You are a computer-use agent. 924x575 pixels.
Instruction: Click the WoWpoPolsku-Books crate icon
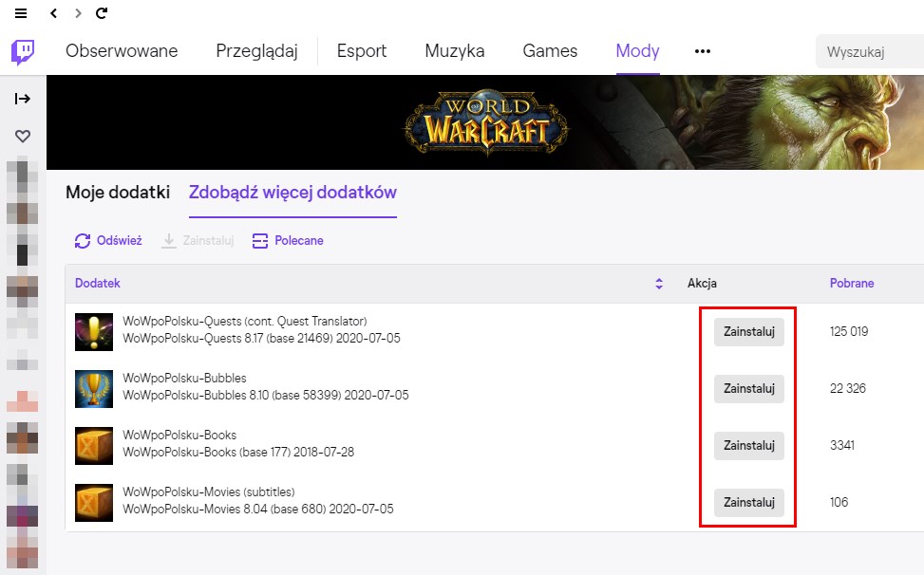pos(94,446)
